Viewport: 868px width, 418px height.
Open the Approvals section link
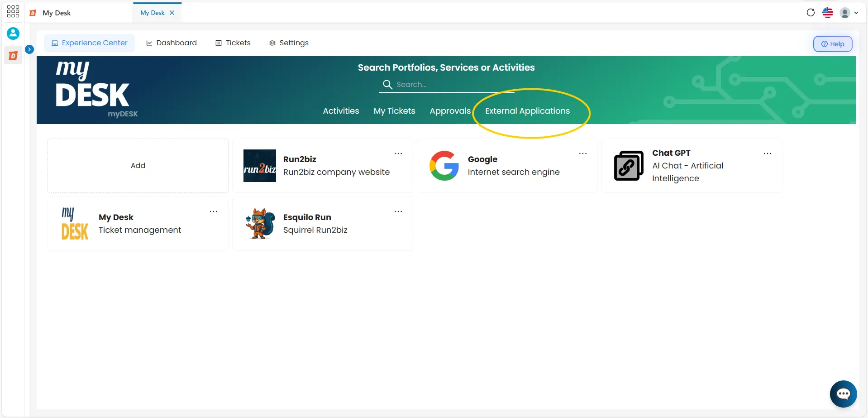click(x=450, y=111)
